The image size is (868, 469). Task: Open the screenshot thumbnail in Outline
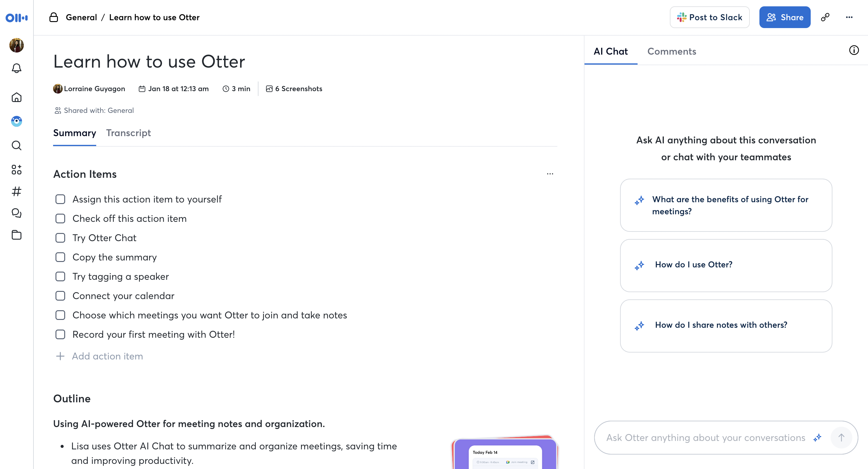point(505,452)
